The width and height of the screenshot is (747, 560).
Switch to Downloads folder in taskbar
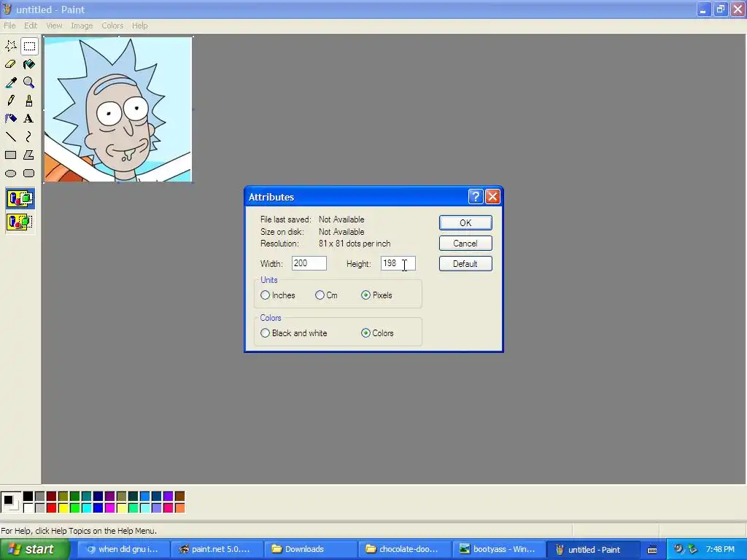(310, 550)
